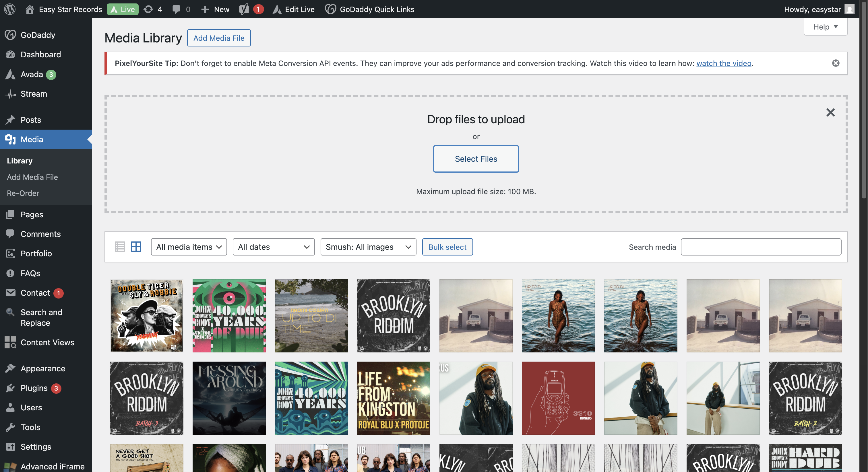868x472 pixels.
Task: Switch to list view icon
Action: click(120, 247)
